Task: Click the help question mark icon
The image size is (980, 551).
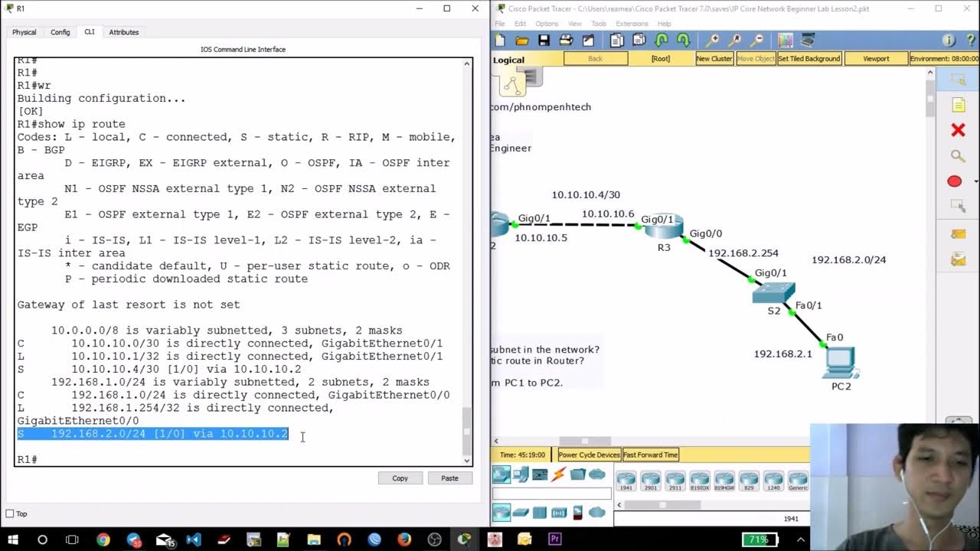Action: 970,40
